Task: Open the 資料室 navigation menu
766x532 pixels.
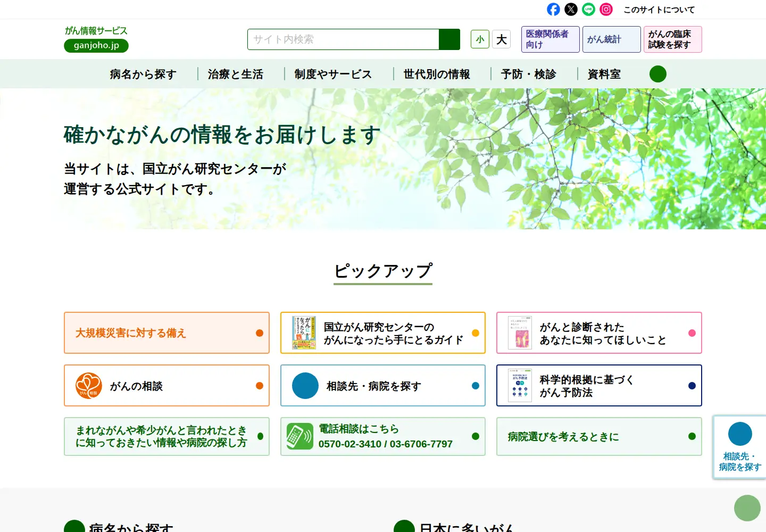Action: [x=604, y=74]
